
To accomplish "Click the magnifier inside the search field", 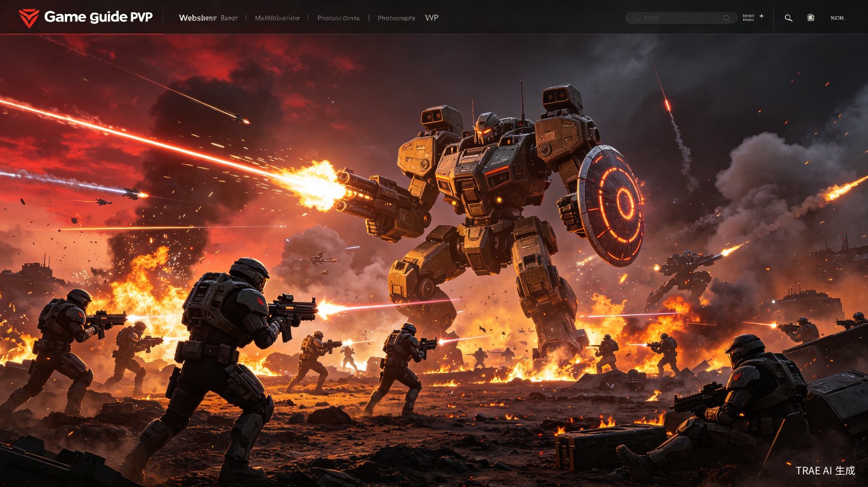I will [x=727, y=18].
